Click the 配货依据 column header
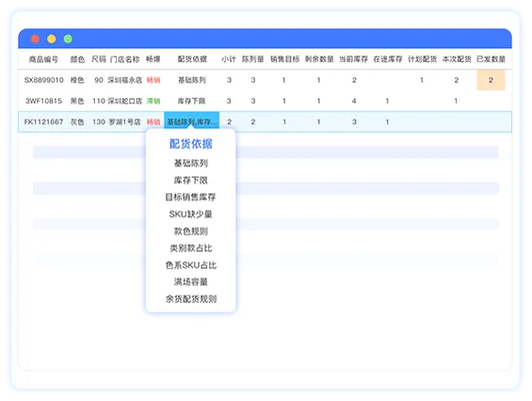Screen dimensions: 532x401 [x=192, y=59]
